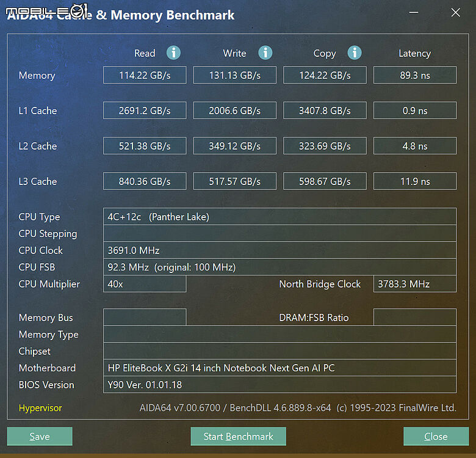476x458 pixels.
Task: Click the yellow Hypervisor label
Action: pos(40,408)
